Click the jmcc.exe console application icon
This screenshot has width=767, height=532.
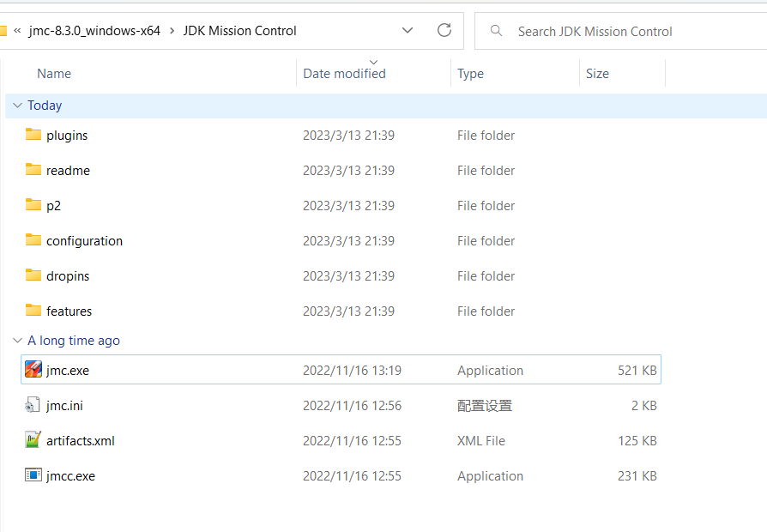tap(33, 475)
